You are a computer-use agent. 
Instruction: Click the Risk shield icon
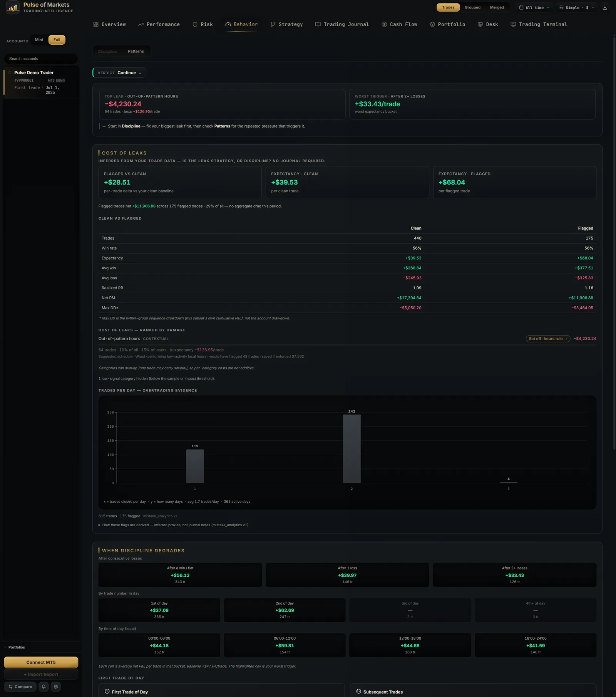195,24
